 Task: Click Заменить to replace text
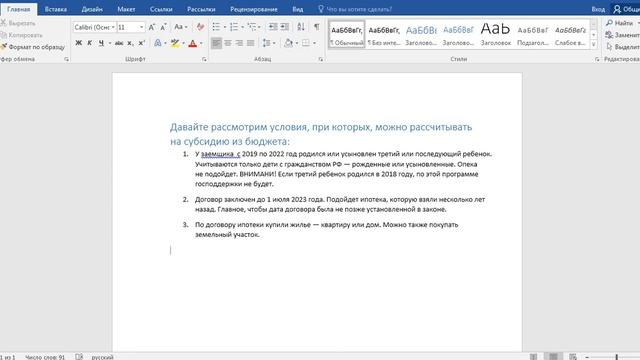pos(623,35)
